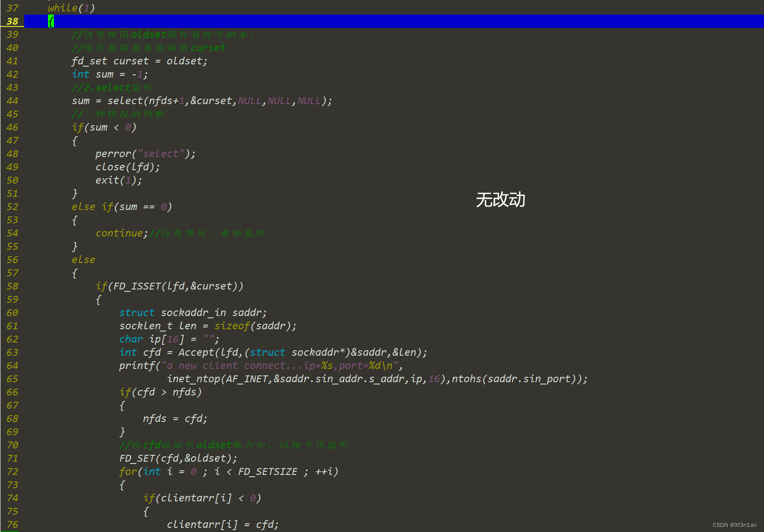This screenshot has height=532, width=764.
Task: Click line number 76 in the gutter
Action: [x=12, y=525]
